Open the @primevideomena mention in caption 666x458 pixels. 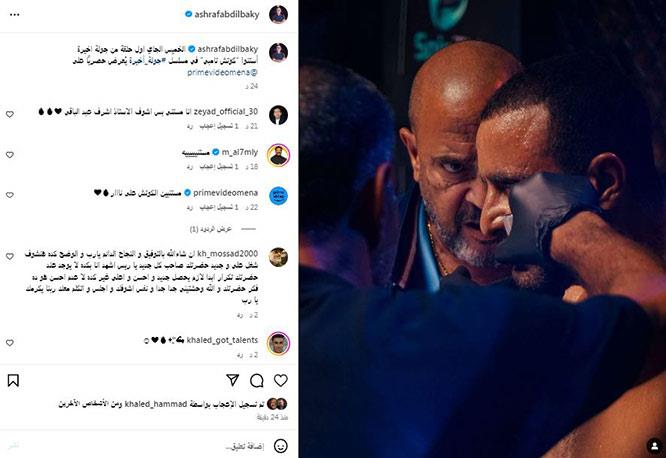pos(222,73)
